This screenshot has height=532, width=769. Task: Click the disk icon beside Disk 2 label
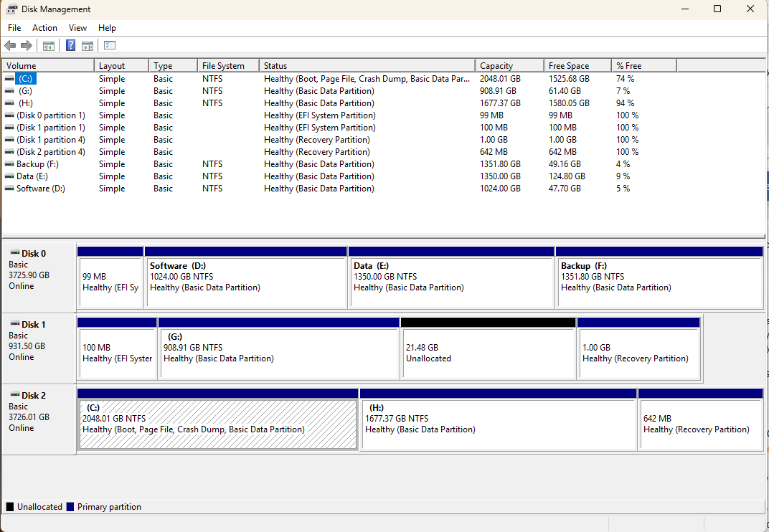15,395
